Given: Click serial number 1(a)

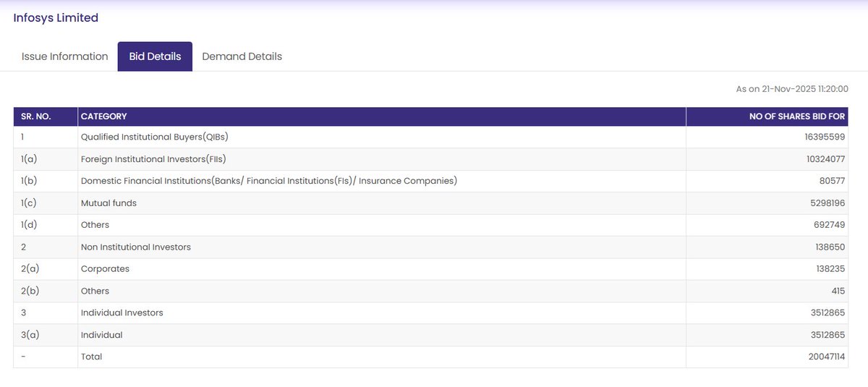Looking at the screenshot, I should [x=29, y=159].
